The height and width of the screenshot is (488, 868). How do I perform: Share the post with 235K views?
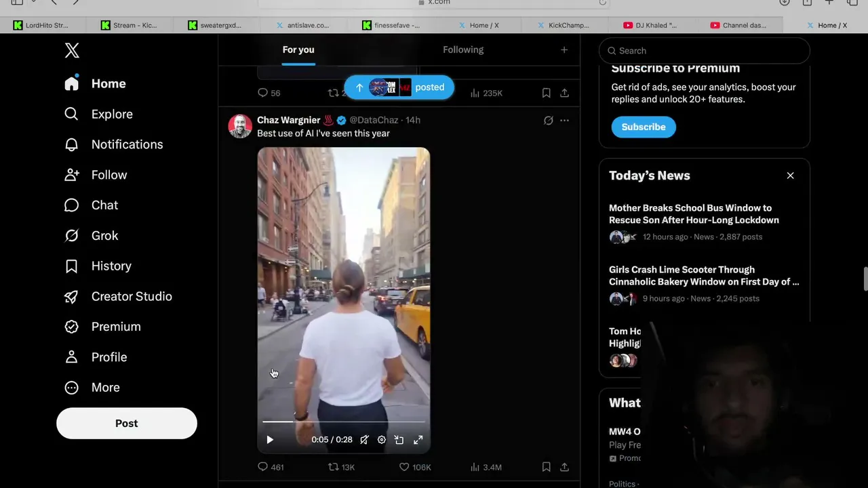point(564,93)
